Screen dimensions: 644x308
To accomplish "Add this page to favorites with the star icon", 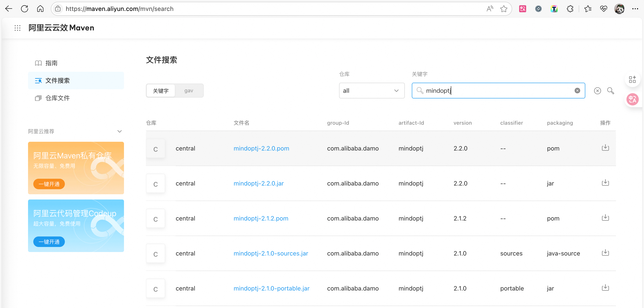I will click(504, 9).
